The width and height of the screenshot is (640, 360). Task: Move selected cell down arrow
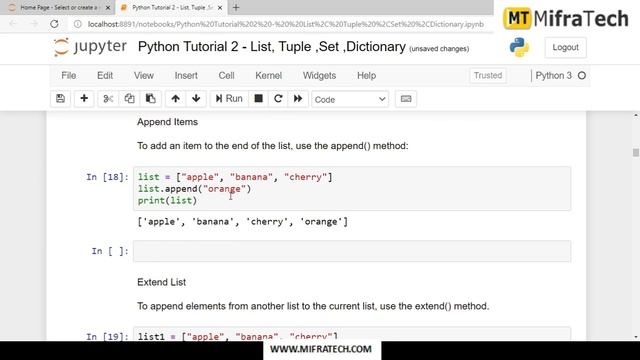[x=196, y=99]
